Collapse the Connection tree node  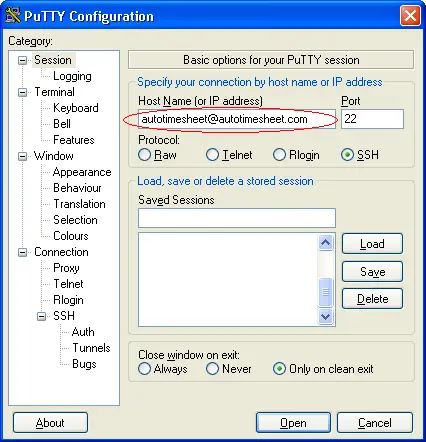coord(22,252)
